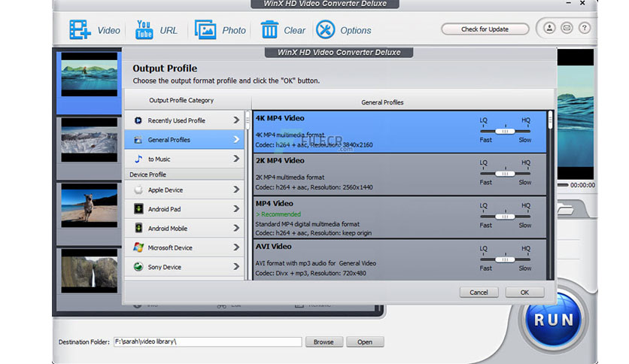Click the Options wrench icon
The image size is (629, 364).
tap(325, 29)
